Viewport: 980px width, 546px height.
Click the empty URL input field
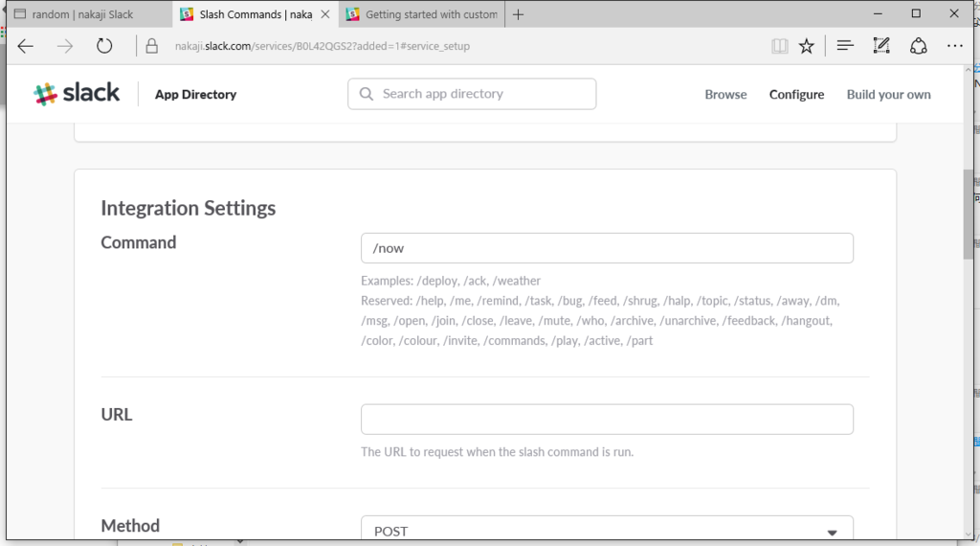(607, 419)
